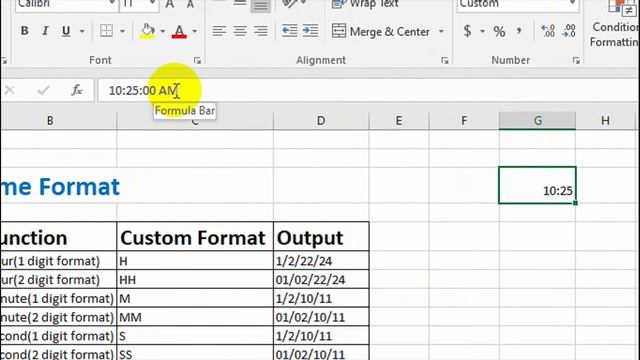Select output cell 1/2/10/11 in M row
640x360 pixels.
[321, 298]
